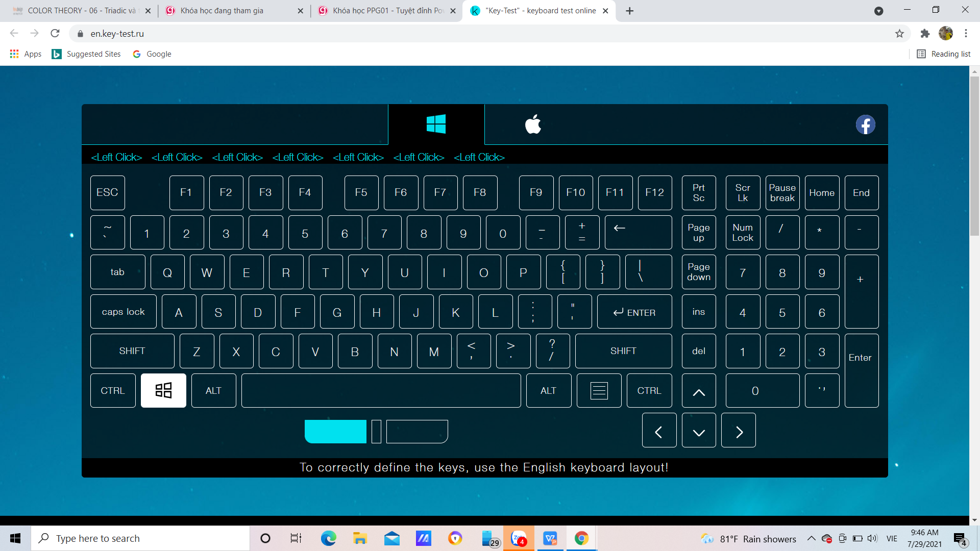The image size is (980, 551).
Task: Click the Pause break key
Action: click(782, 192)
